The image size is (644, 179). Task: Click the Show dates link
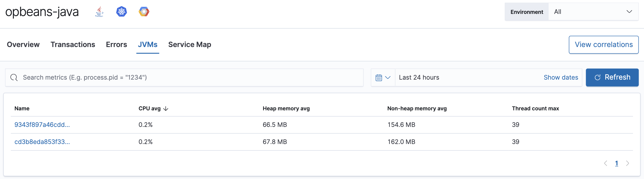point(561,77)
